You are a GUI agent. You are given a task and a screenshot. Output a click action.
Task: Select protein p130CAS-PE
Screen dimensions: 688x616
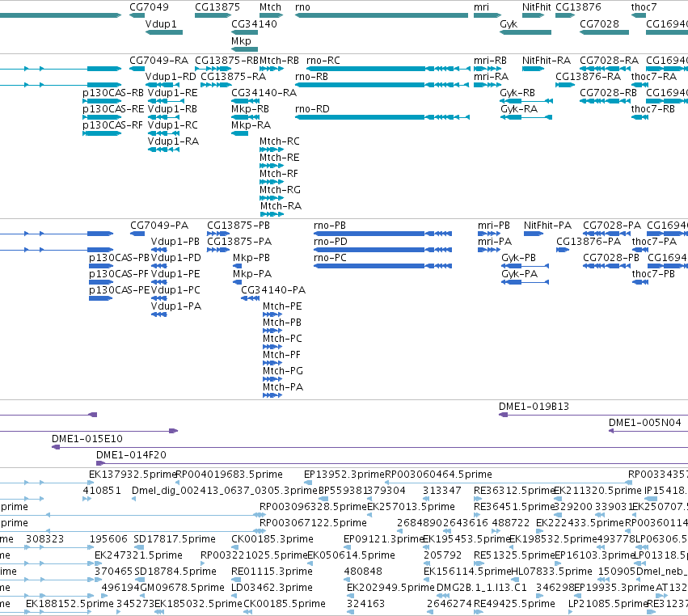[120, 290]
